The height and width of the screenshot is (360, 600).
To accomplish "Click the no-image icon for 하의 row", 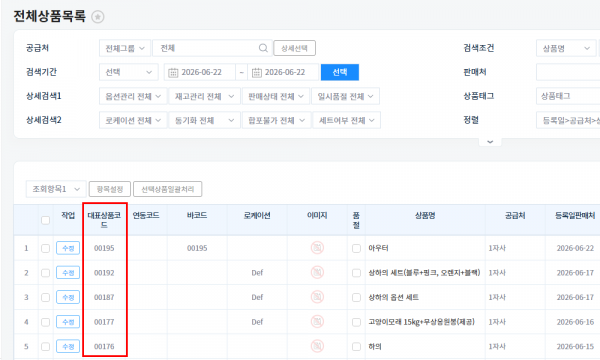I will 317,346.
